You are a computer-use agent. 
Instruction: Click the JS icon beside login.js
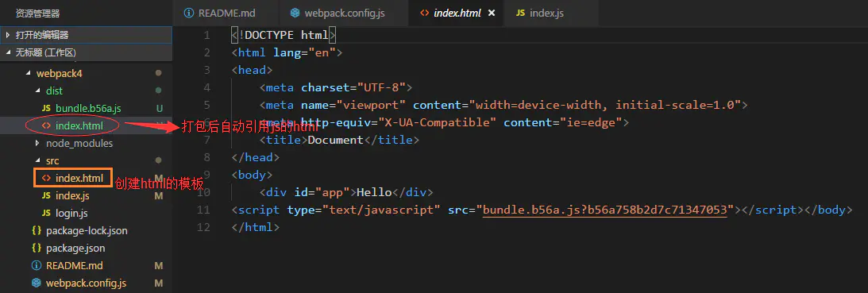[47, 214]
